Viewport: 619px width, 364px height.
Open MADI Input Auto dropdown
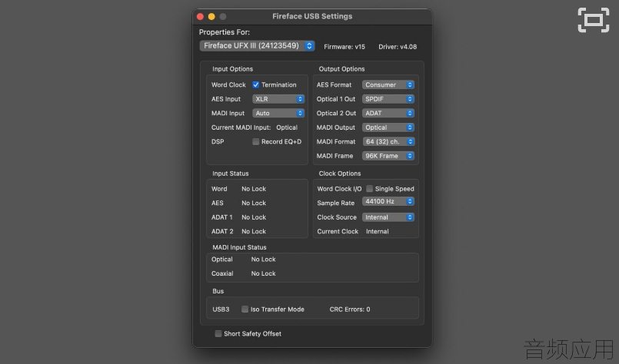(x=278, y=113)
